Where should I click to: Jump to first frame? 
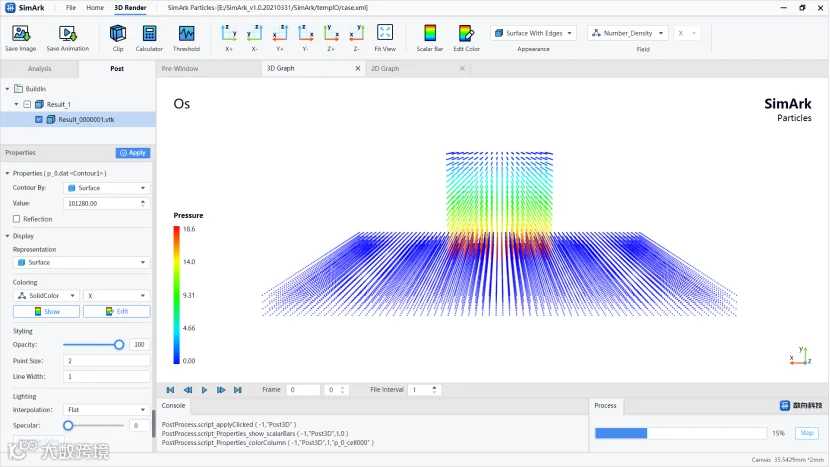pyautogui.click(x=170, y=390)
